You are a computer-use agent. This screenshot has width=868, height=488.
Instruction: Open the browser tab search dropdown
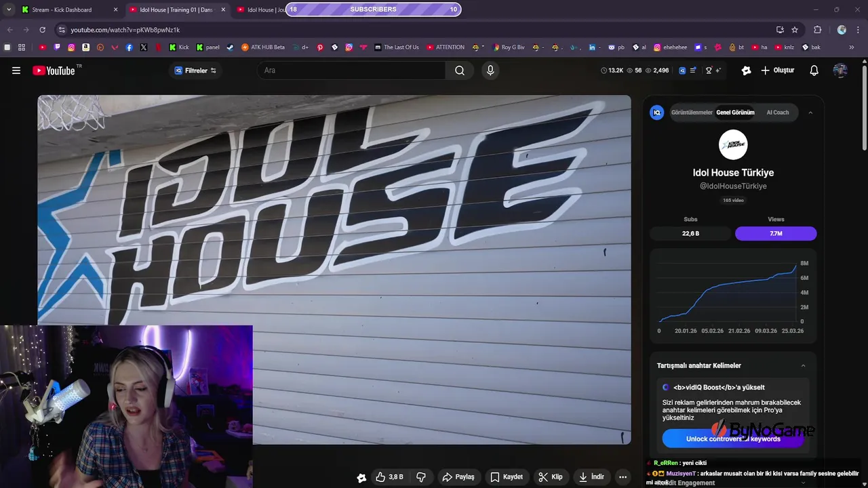coord(9,9)
